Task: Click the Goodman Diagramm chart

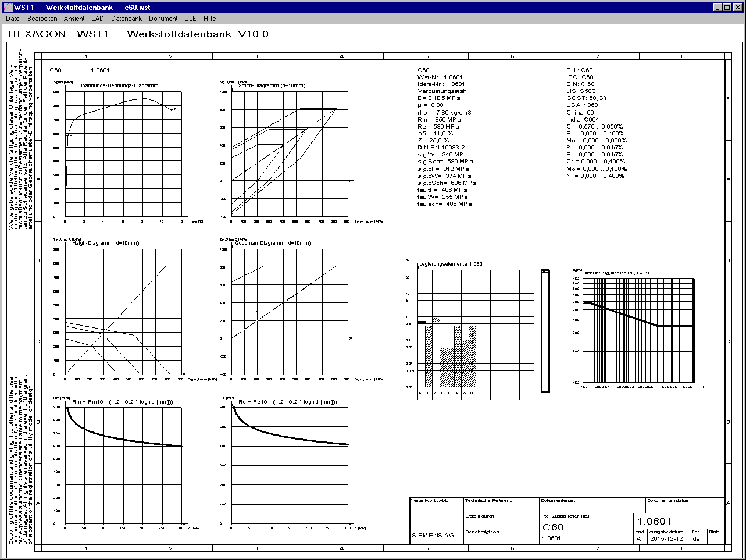Action: tap(290, 311)
